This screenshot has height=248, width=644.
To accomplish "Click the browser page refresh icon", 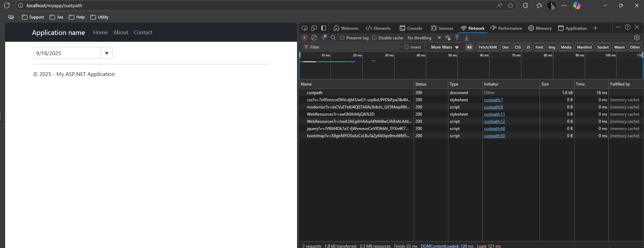I will [x=7, y=5].
